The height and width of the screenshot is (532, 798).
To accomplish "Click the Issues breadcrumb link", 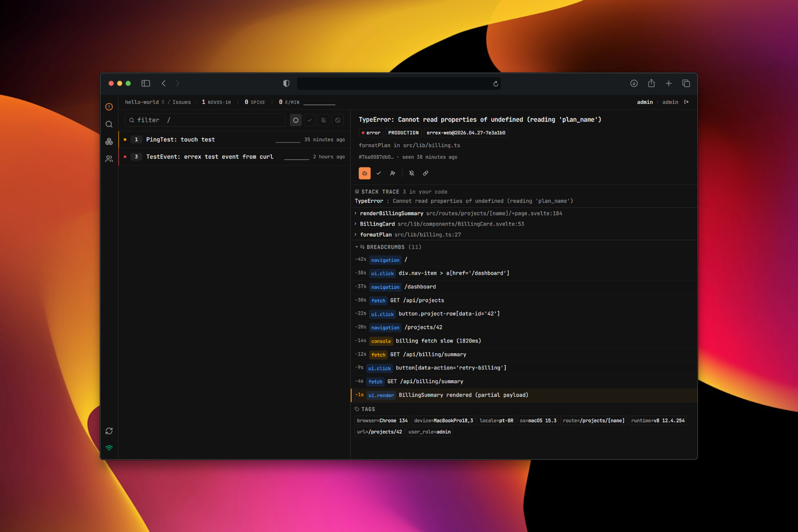I will point(182,102).
